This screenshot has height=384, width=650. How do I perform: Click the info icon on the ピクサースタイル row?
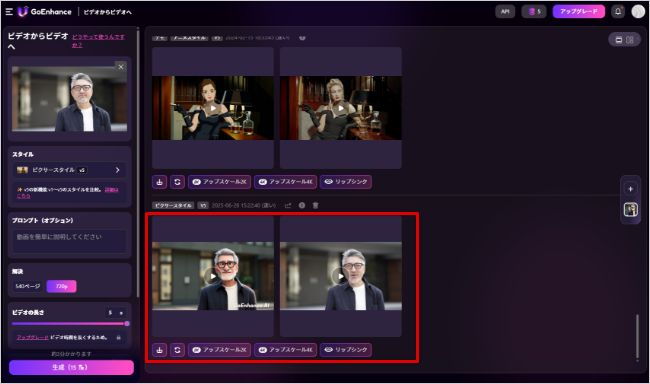pos(302,205)
